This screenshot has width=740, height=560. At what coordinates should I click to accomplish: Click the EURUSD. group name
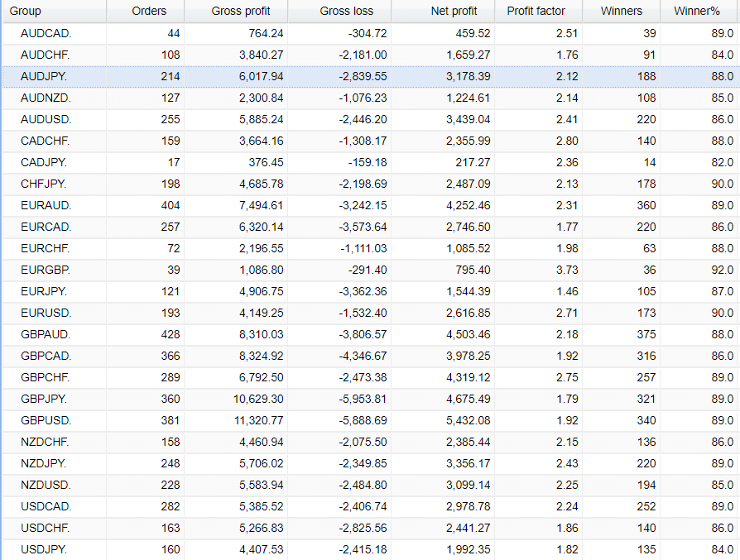pos(46,313)
